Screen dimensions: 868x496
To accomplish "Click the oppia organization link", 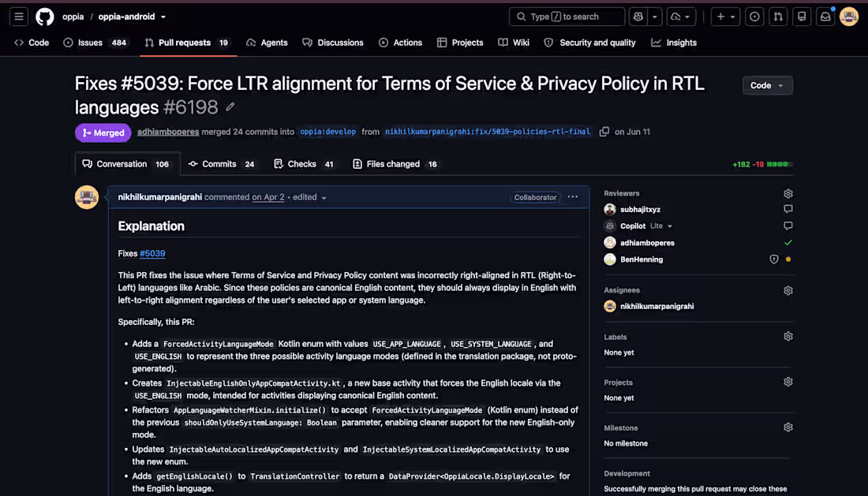I will point(73,17).
